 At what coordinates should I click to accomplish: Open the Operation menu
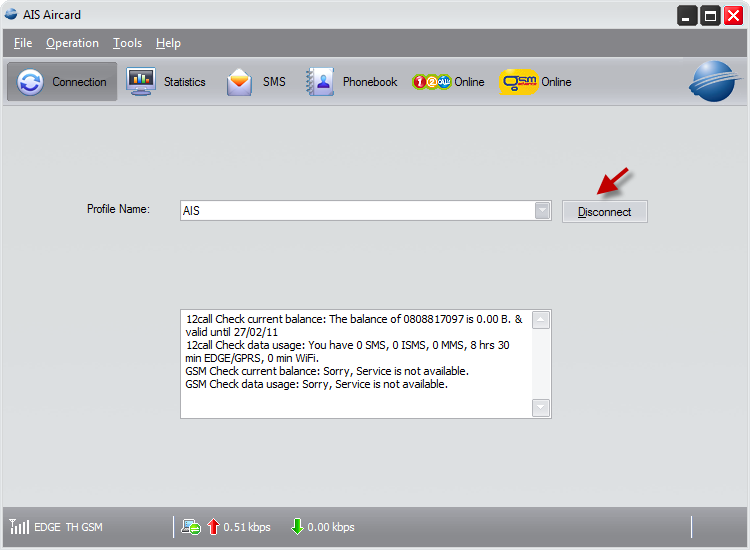click(x=72, y=43)
